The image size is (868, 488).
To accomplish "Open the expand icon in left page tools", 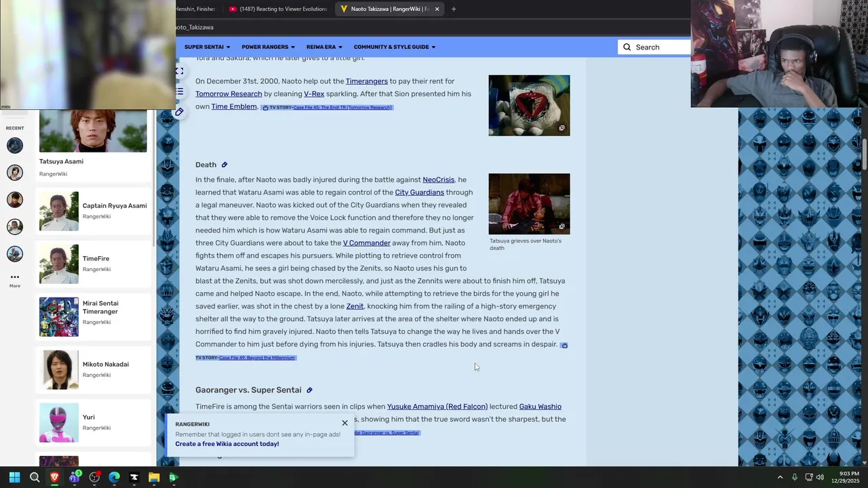I will tap(179, 70).
